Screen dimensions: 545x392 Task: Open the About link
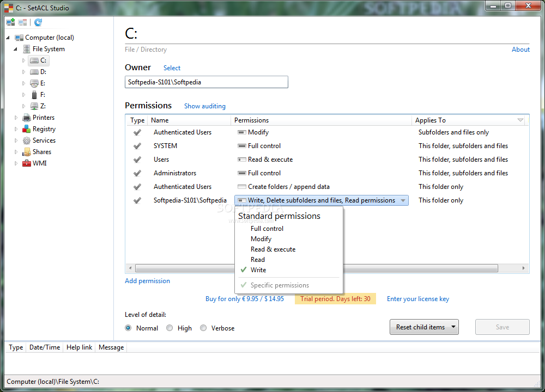[x=520, y=50]
